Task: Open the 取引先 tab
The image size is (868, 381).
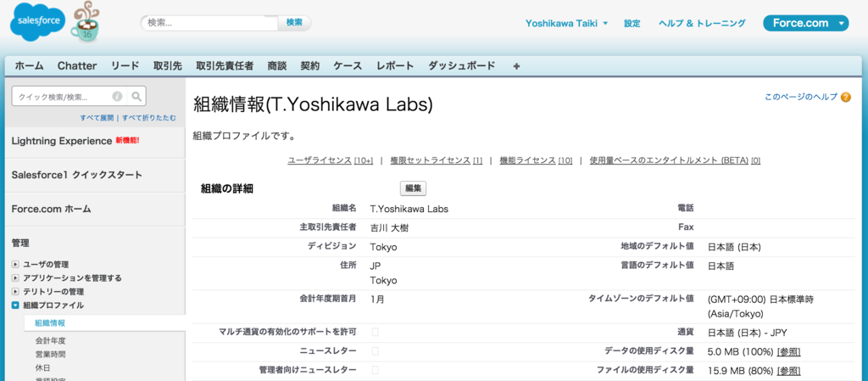Action: pos(168,66)
